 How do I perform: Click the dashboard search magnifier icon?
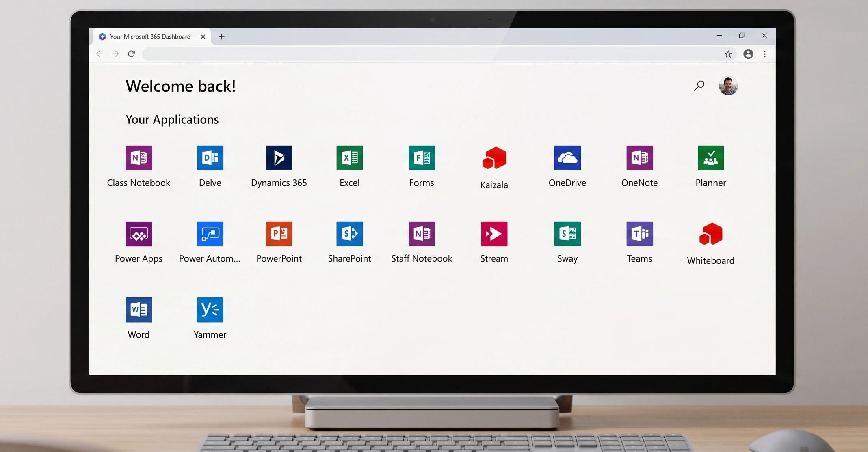pyautogui.click(x=699, y=86)
